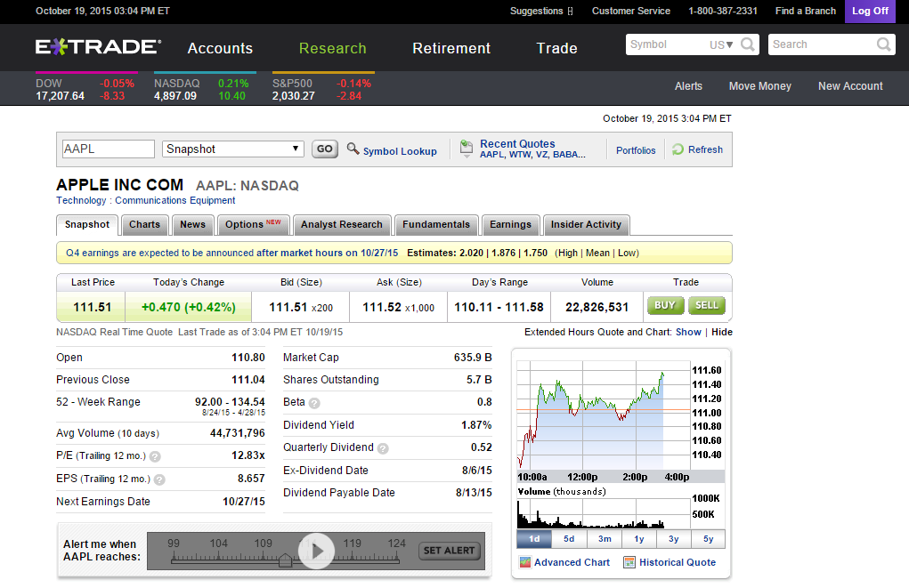The height and width of the screenshot is (588, 909).
Task: Open the EPS Trailing help icon
Action: coord(159,479)
